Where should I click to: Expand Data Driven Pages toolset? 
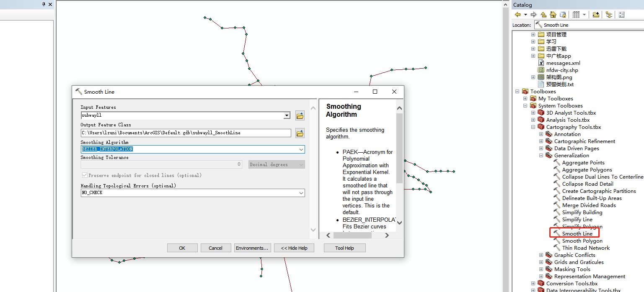click(541, 149)
